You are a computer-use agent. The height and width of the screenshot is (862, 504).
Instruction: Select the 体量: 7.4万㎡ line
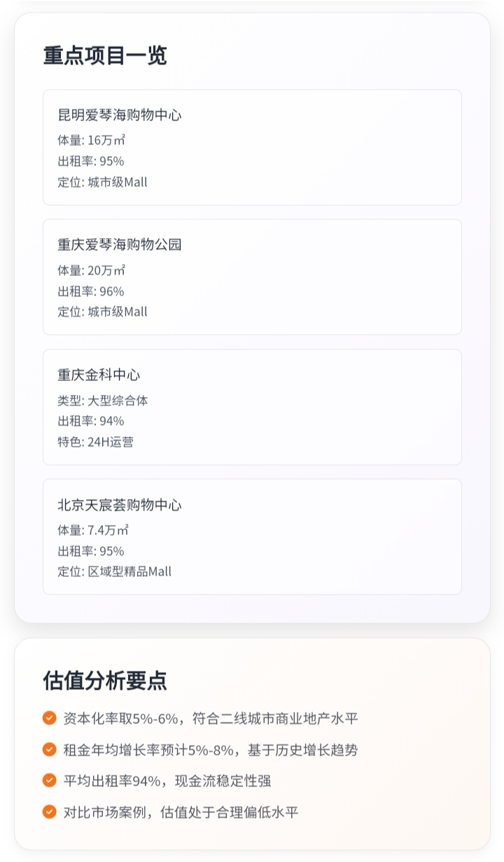[x=93, y=530]
